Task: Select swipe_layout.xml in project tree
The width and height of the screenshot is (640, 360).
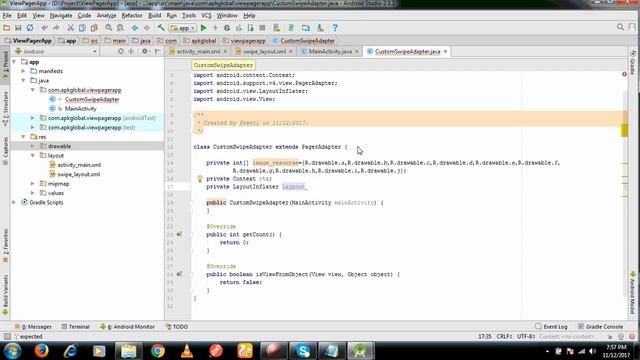Action: click(x=78, y=174)
